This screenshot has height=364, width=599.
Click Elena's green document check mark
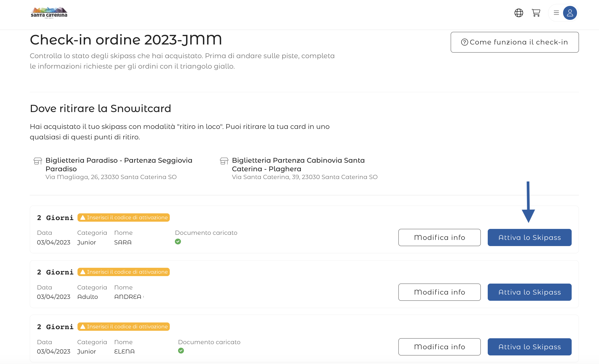[x=181, y=351]
